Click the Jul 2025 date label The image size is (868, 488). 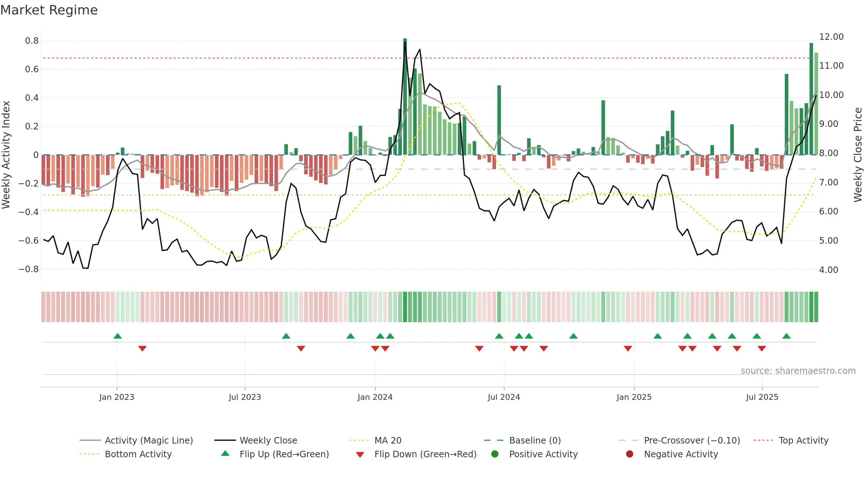762,397
